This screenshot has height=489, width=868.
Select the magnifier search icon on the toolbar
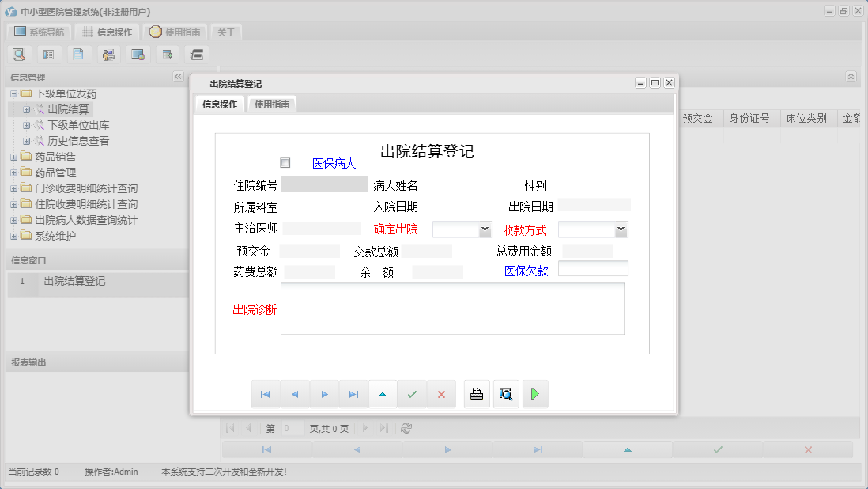coord(19,54)
